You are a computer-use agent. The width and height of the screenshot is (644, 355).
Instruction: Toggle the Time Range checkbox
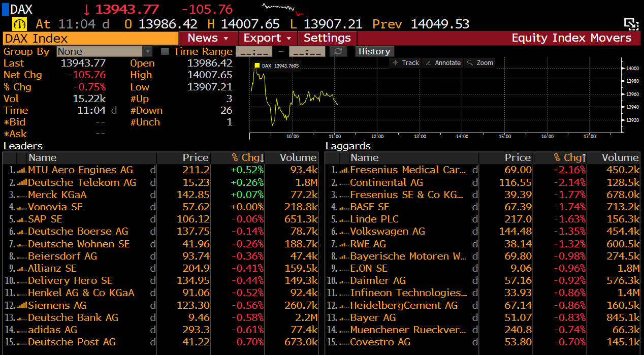point(165,51)
